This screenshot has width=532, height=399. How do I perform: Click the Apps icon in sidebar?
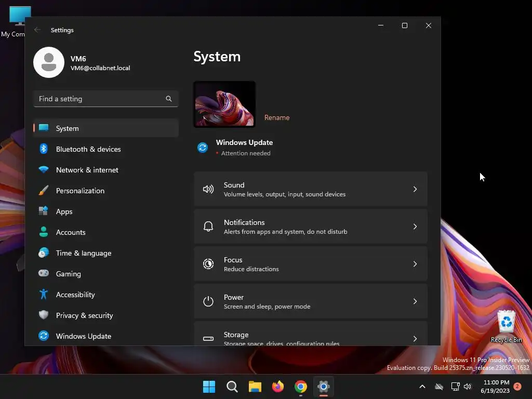(x=44, y=211)
